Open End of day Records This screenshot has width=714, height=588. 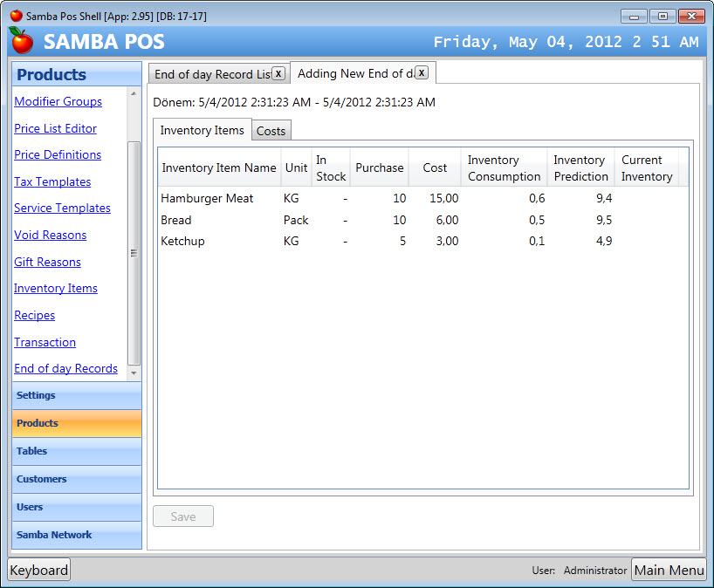click(x=66, y=369)
